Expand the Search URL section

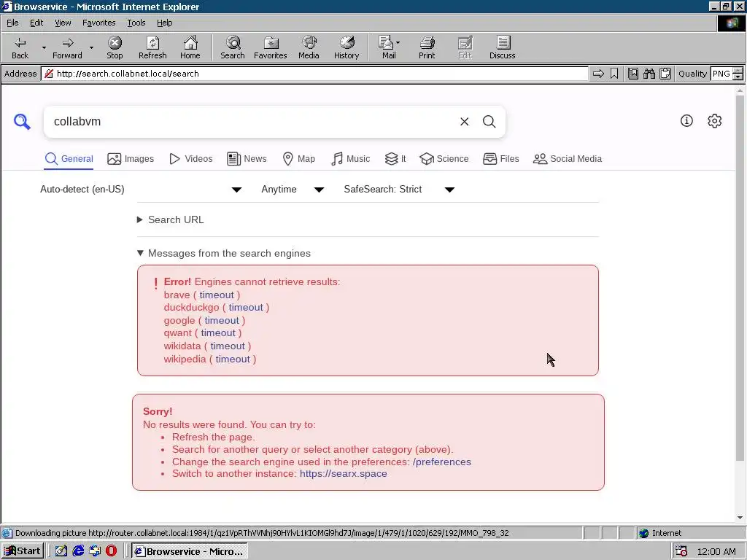171,219
